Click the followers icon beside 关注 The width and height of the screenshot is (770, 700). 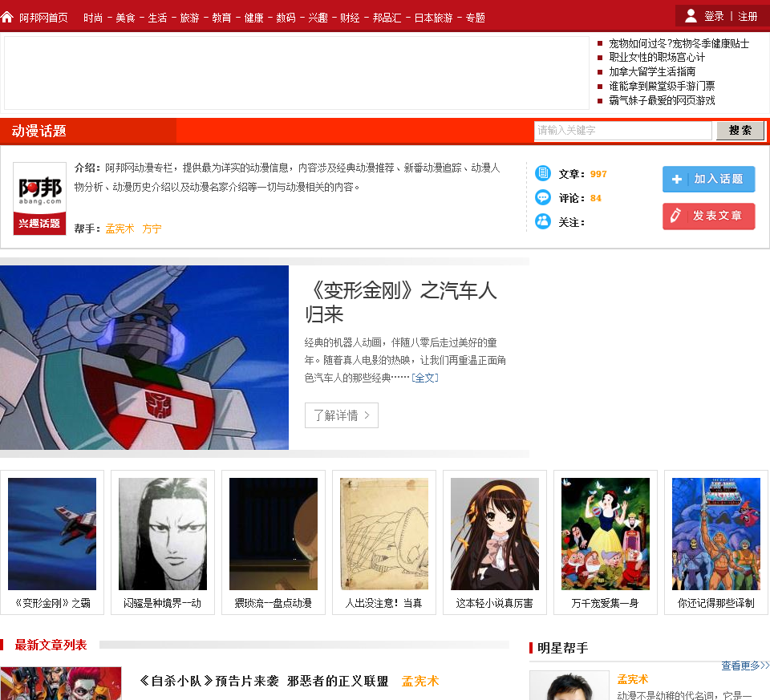coord(543,221)
